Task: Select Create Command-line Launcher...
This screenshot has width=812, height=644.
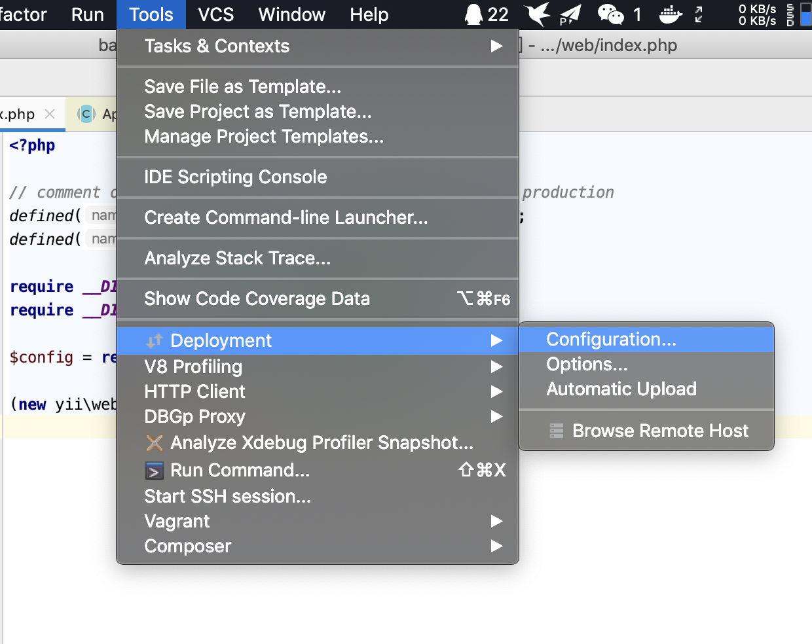Action: 318,217
